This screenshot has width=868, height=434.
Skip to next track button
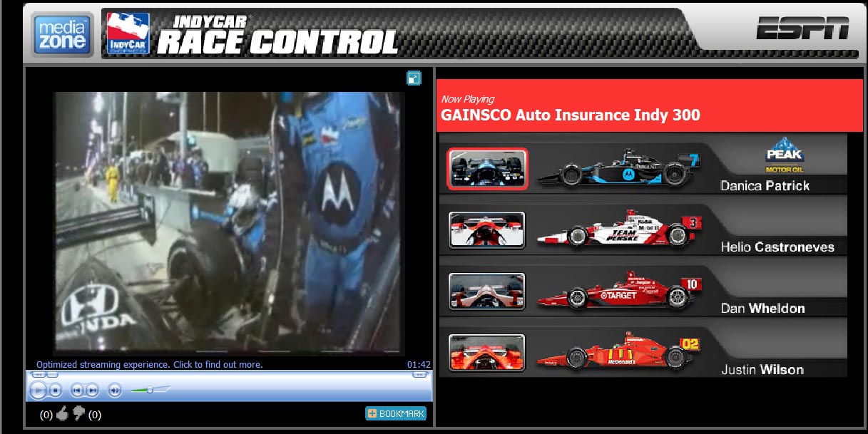coord(92,390)
